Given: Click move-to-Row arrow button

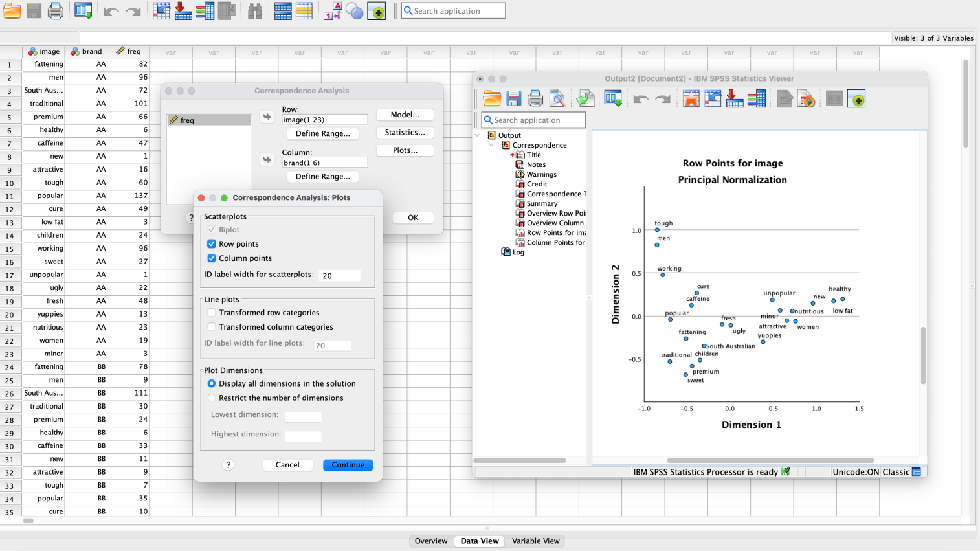Looking at the screenshot, I should [x=267, y=117].
